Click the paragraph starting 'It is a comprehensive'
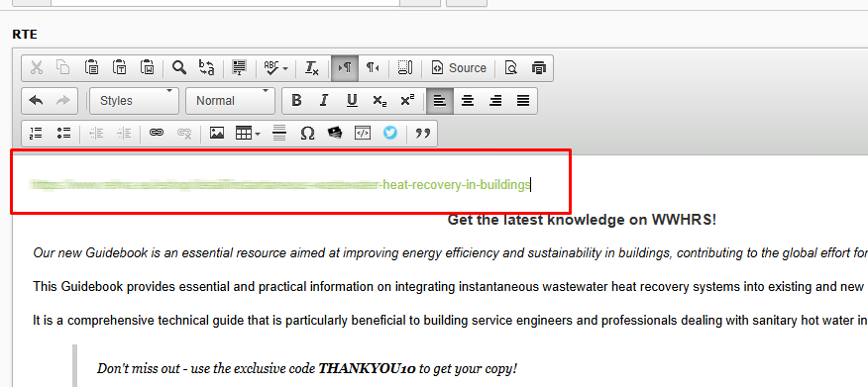The image size is (868, 387). [450, 320]
